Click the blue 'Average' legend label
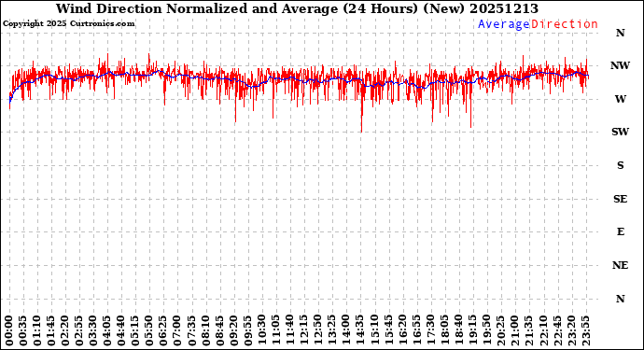 (x=504, y=24)
